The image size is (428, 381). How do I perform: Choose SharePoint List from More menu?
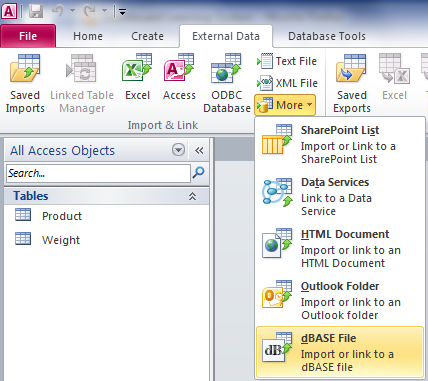(340, 144)
